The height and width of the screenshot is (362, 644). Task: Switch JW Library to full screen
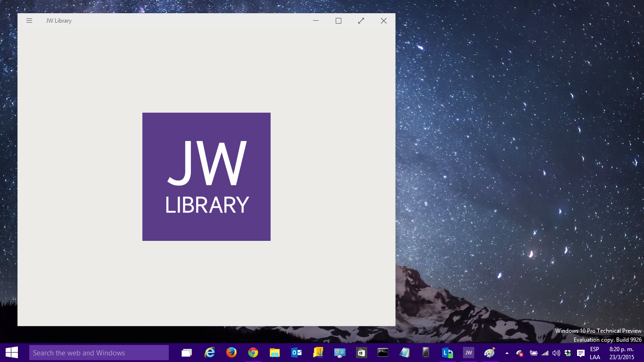(x=361, y=21)
